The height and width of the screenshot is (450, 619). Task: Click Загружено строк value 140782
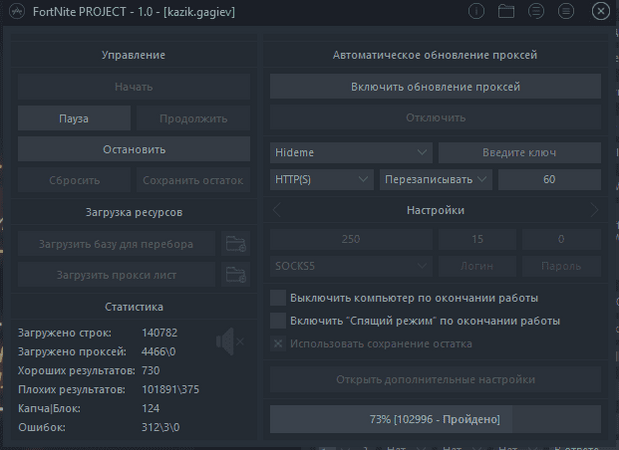coord(159,333)
